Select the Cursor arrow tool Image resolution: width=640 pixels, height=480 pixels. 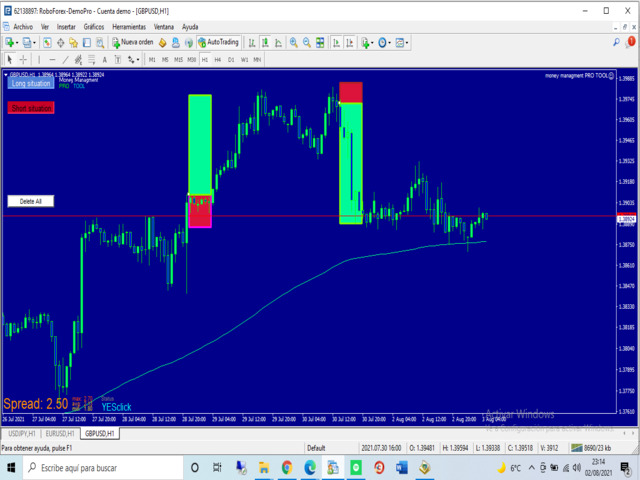10,60
